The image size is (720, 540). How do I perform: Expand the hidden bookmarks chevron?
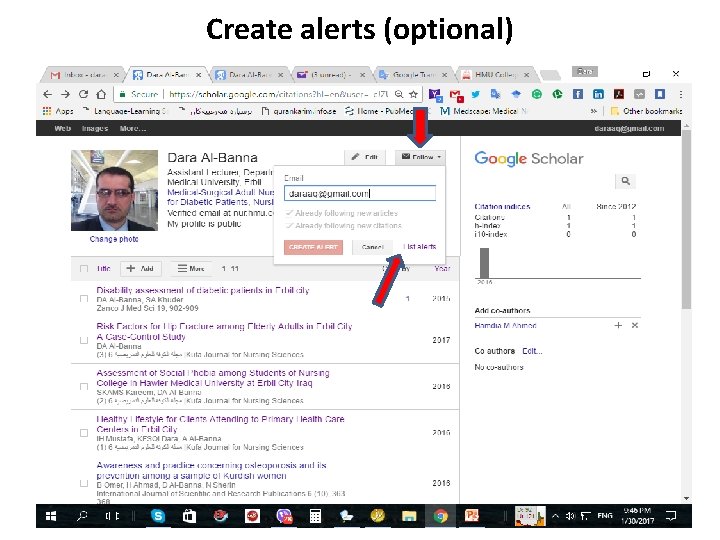(x=593, y=111)
